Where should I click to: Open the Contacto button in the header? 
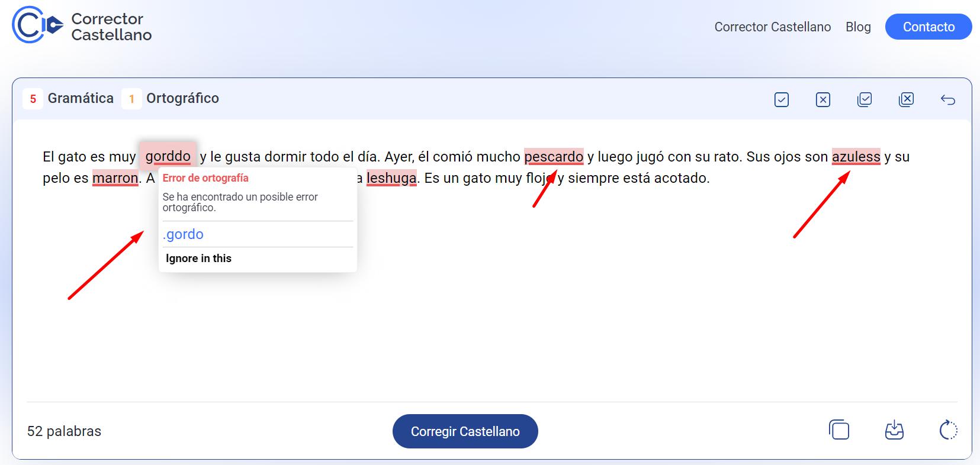(928, 27)
